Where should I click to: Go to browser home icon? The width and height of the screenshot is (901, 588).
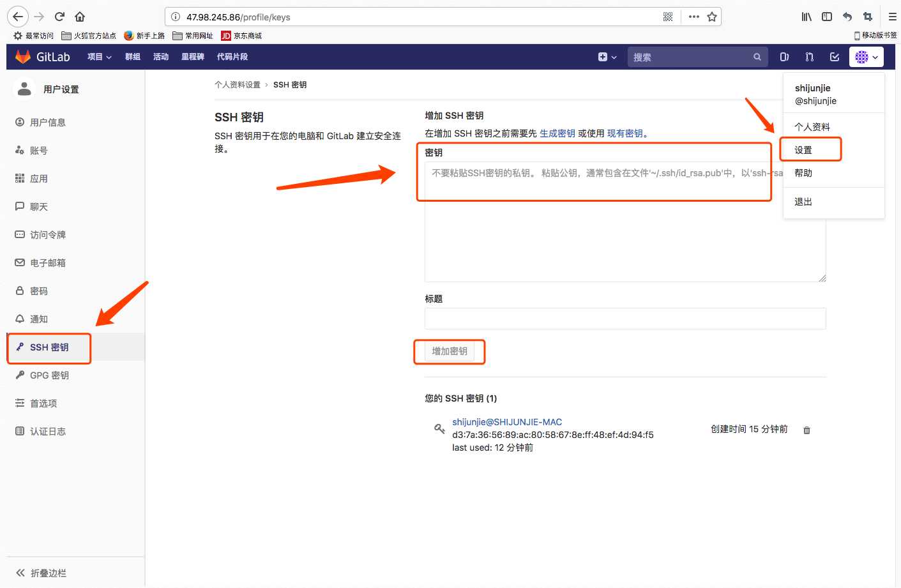80,17
